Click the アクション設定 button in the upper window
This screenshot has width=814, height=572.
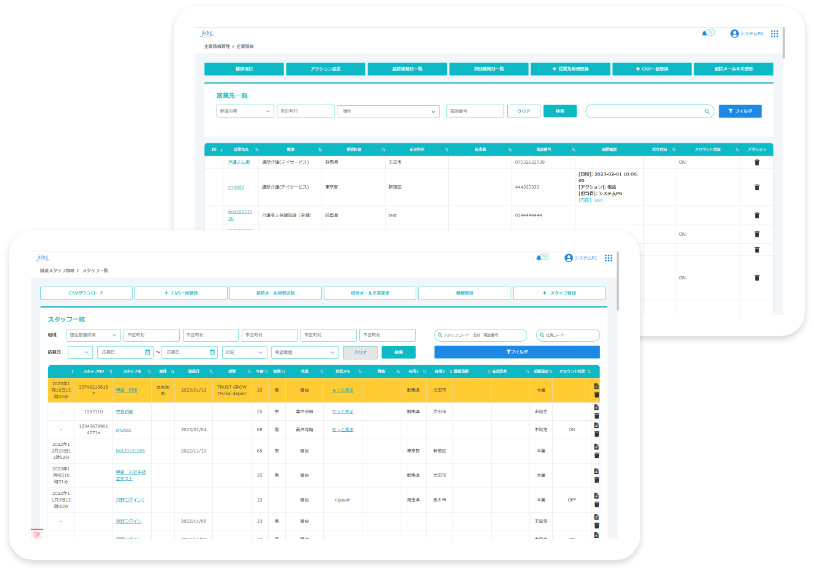tap(325, 69)
